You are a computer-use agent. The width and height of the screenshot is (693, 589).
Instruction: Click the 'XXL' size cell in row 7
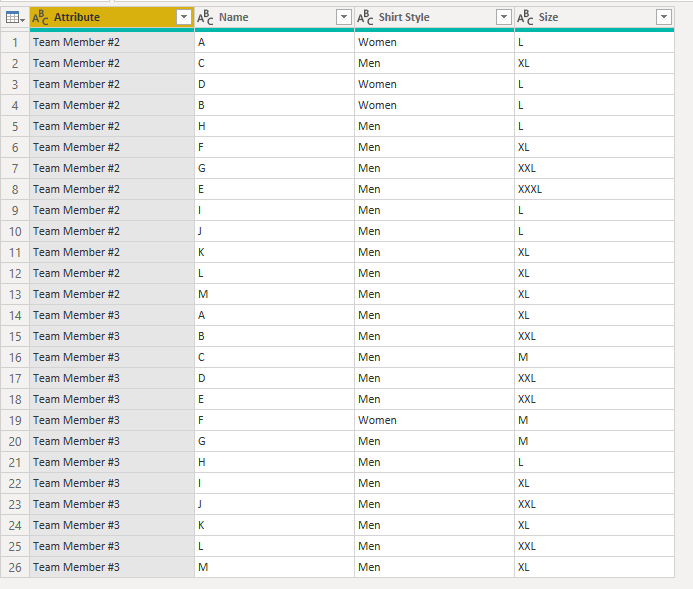point(594,168)
